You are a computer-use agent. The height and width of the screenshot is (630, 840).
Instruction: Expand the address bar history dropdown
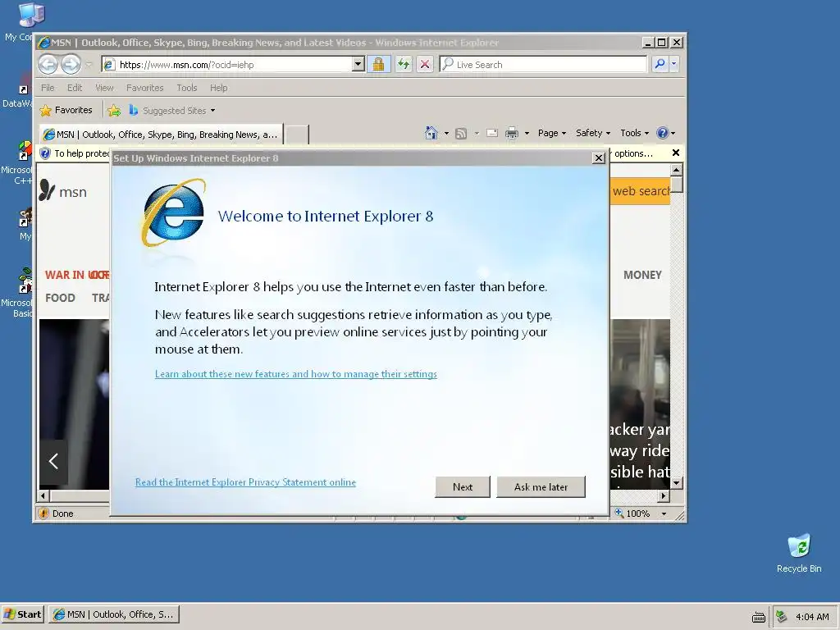pyautogui.click(x=358, y=64)
